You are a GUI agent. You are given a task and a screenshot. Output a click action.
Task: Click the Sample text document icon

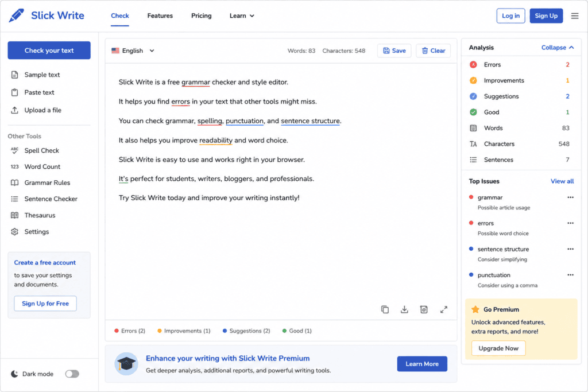tap(14, 75)
